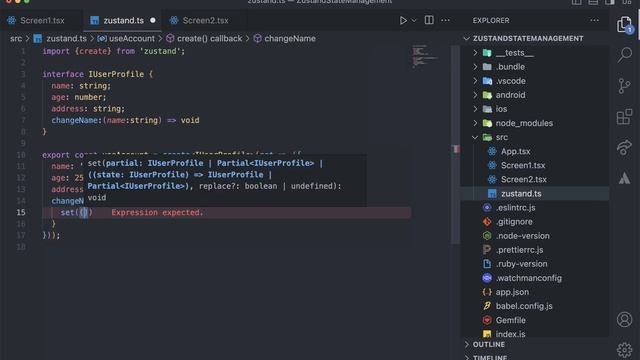Open Explorer Views and More Actions ellipsis
This screenshot has width=640, height=360.
[594, 20]
